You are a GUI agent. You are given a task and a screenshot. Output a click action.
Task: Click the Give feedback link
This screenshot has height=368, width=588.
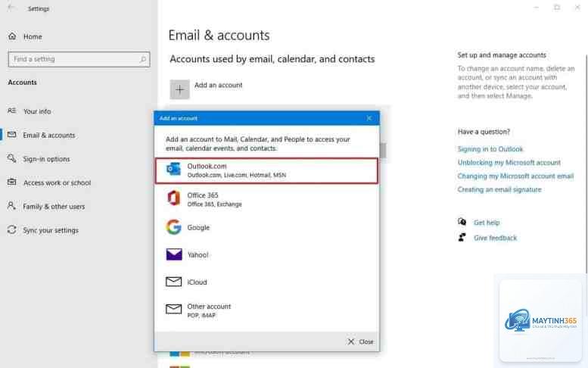coord(495,238)
